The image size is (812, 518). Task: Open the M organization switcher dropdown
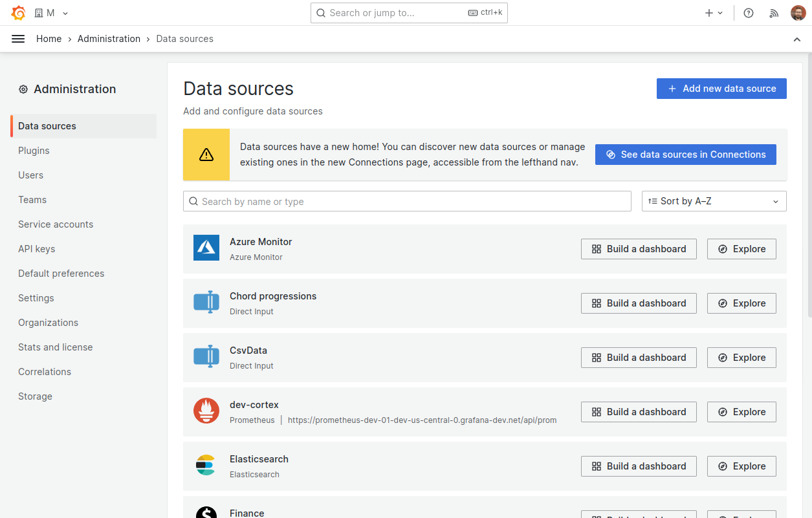pyautogui.click(x=51, y=13)
